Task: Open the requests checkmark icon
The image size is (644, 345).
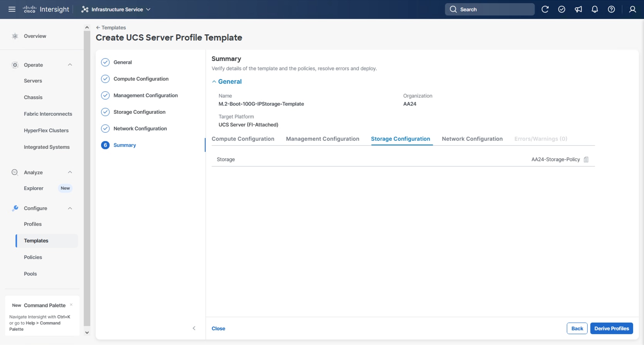Action: tap(561, 9)
